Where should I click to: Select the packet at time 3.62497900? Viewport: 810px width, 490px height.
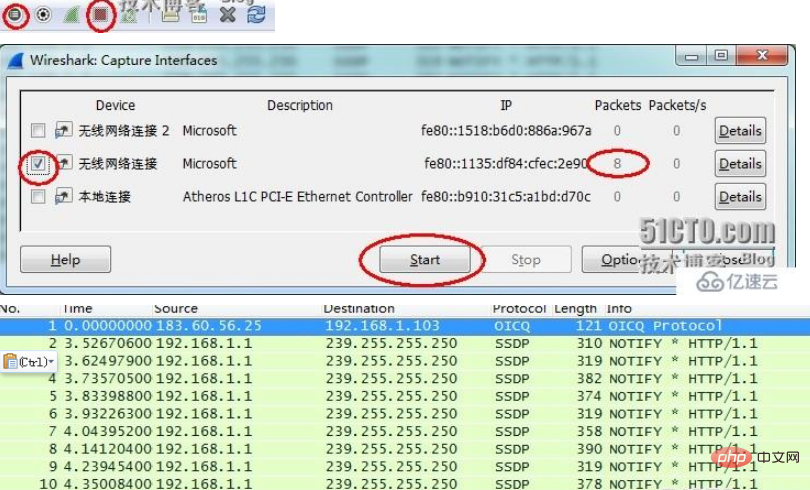405,361
